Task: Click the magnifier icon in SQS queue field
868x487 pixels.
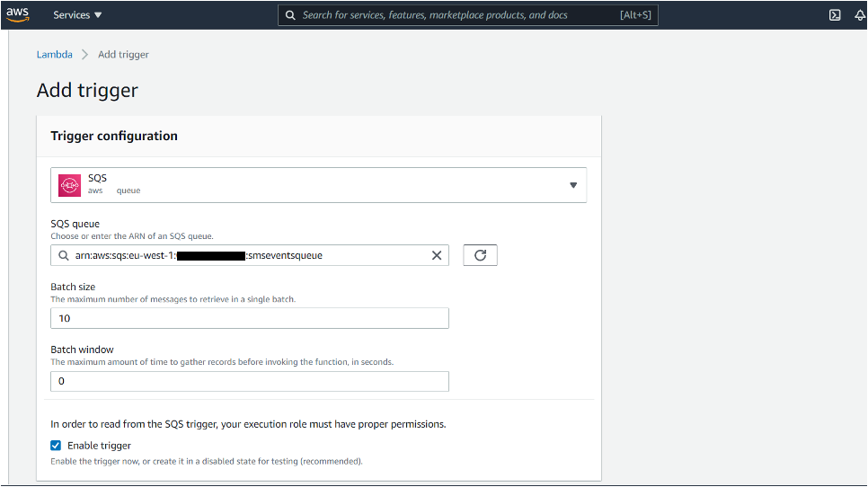Action: point(64,255)
